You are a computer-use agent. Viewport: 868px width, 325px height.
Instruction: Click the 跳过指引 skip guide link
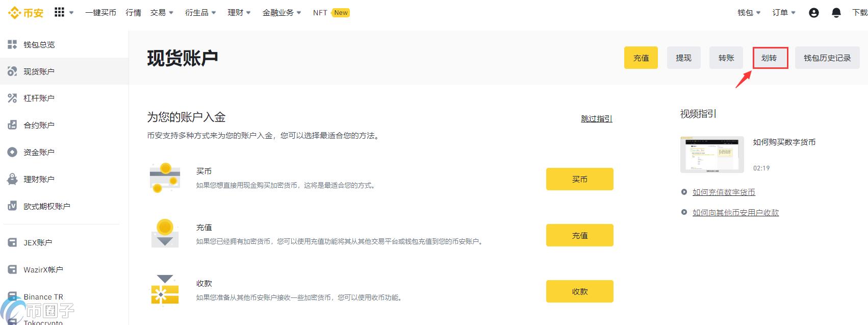click(596, 119)
